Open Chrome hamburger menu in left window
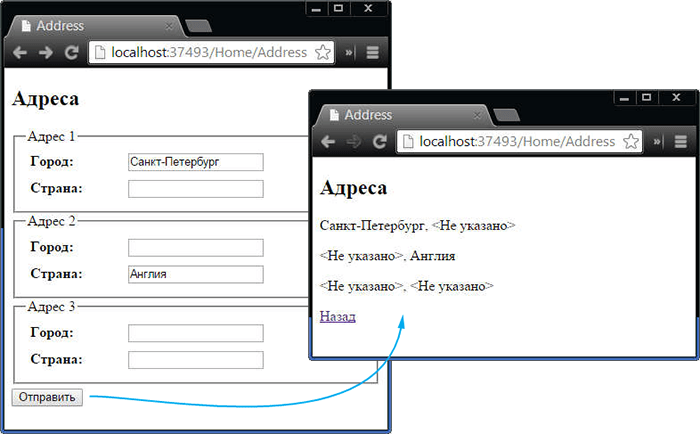700x434 pixels. [373, 53]
